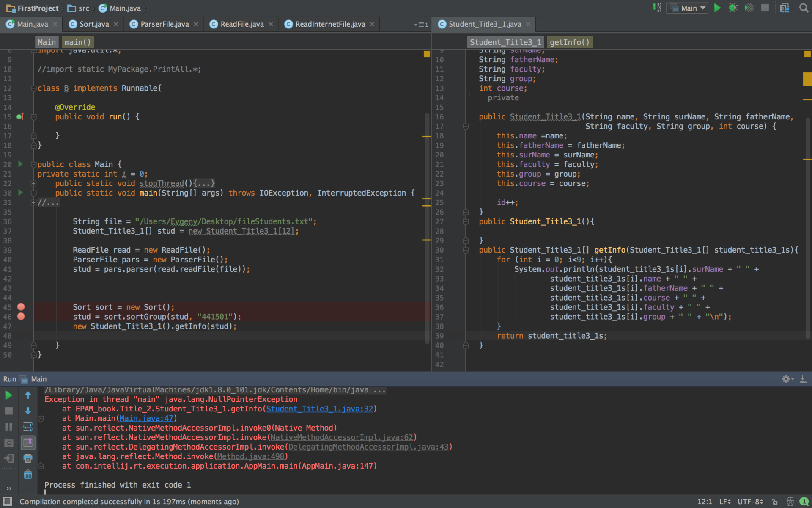Click the Exit icon in Run panel

(8, 458)
